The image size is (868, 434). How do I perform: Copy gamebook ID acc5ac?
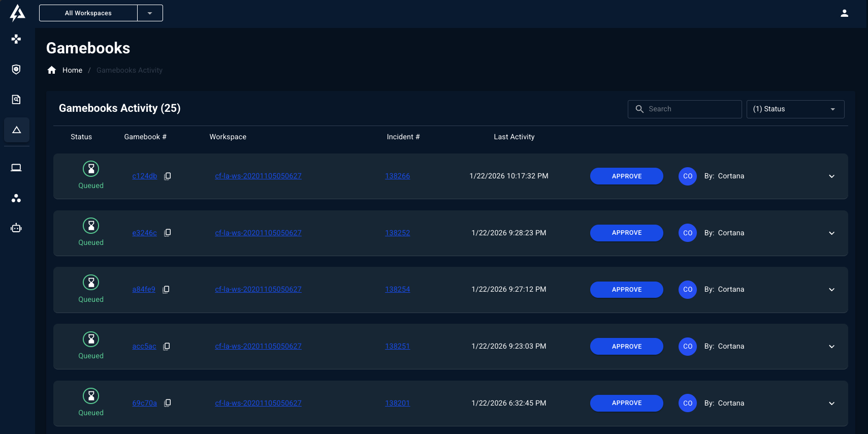[166, 347]
